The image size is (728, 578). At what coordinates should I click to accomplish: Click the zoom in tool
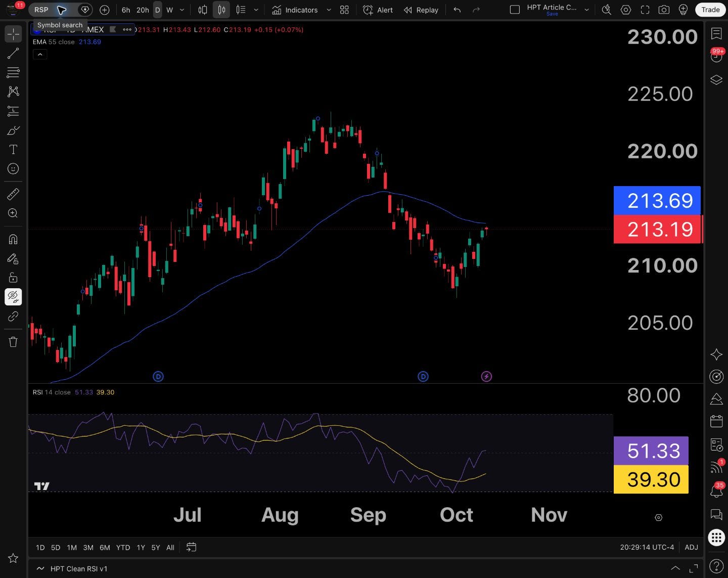point(13,213)
